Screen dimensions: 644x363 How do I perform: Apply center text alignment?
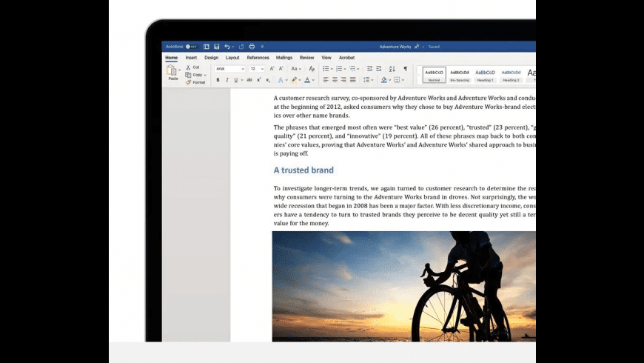coord(335,80)
